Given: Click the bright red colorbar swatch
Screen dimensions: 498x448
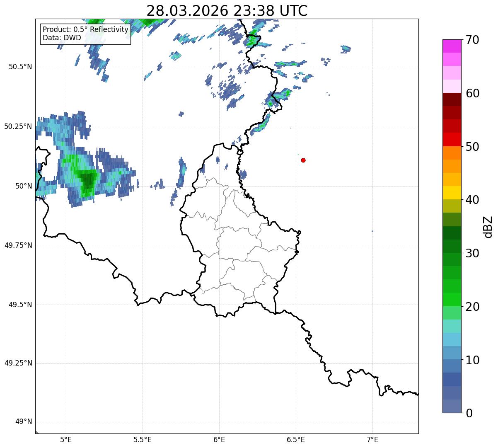Looking at the screenshot, I should point(452,139).
